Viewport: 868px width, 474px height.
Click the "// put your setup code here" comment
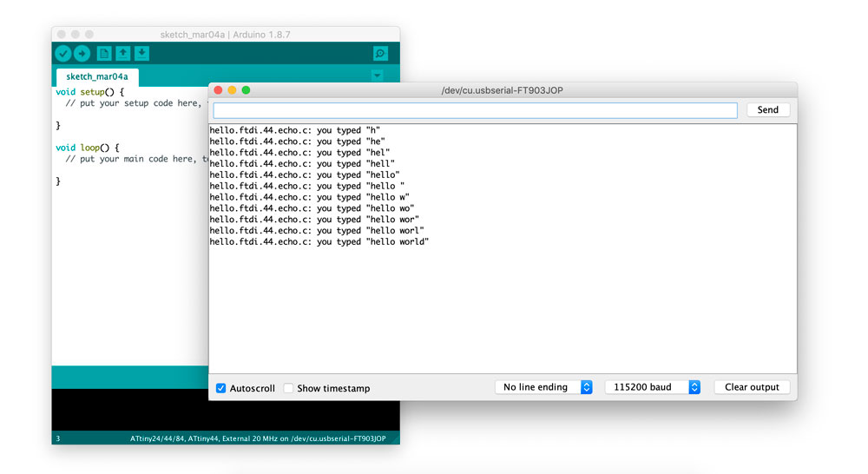(x=134, y=103)
